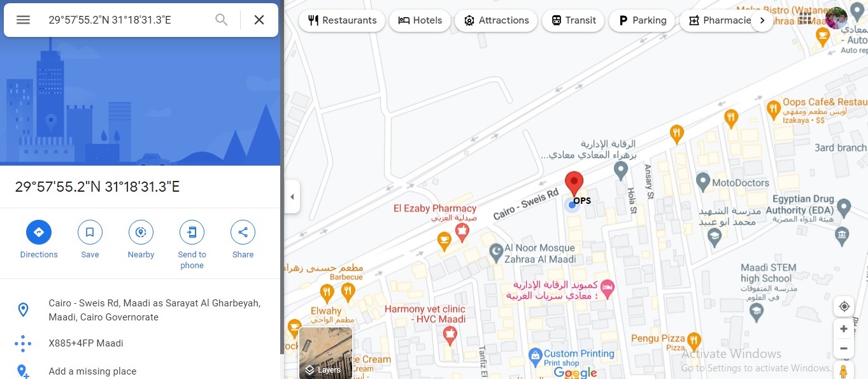Expand more category chips with the right chevron

(762, 20)
